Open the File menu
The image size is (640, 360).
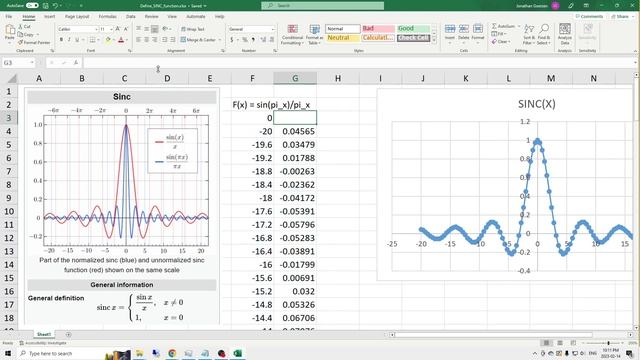click(x=9, y=17)
